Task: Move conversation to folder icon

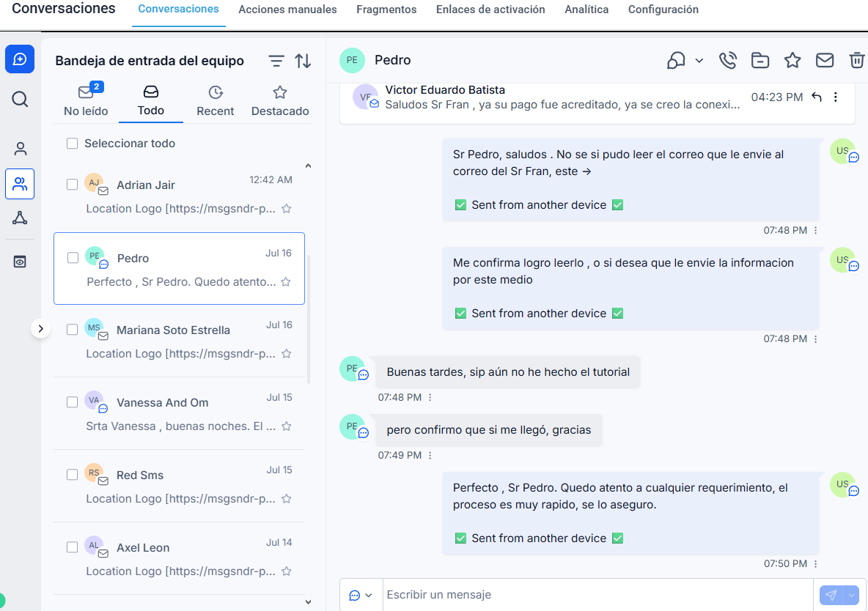Action: [x=760, y=60]
